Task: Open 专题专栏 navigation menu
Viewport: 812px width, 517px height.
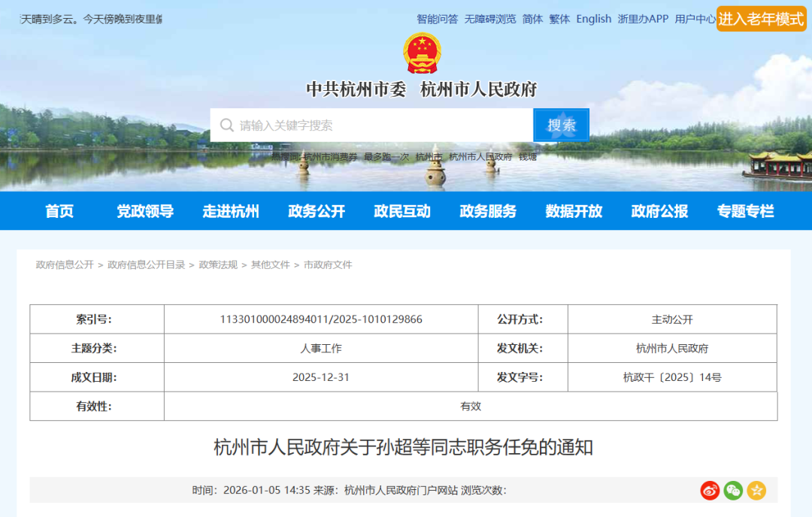Action: pos(745,211)
